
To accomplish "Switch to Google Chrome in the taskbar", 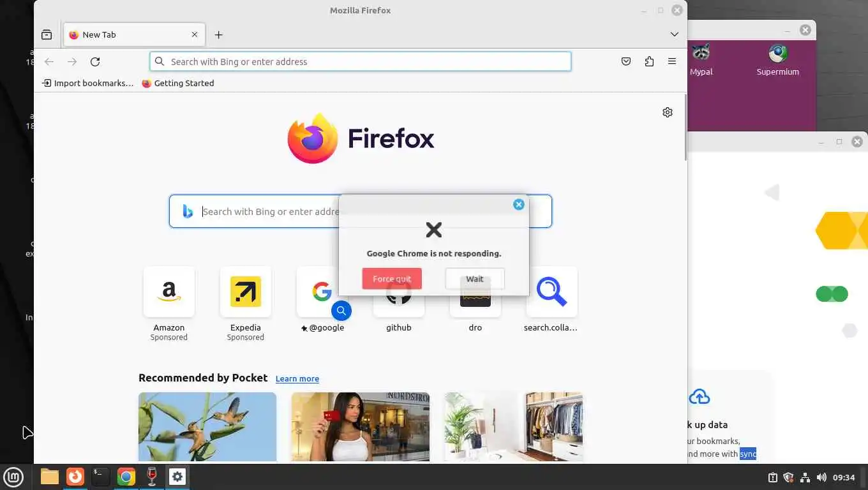I will (x=126, y=477).
